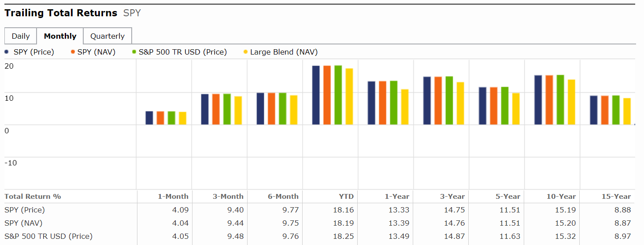Click the 8.88 15-Year value
Image resolution: width=644 pixels, height=245 pixels.
click(x=623, y=210)
